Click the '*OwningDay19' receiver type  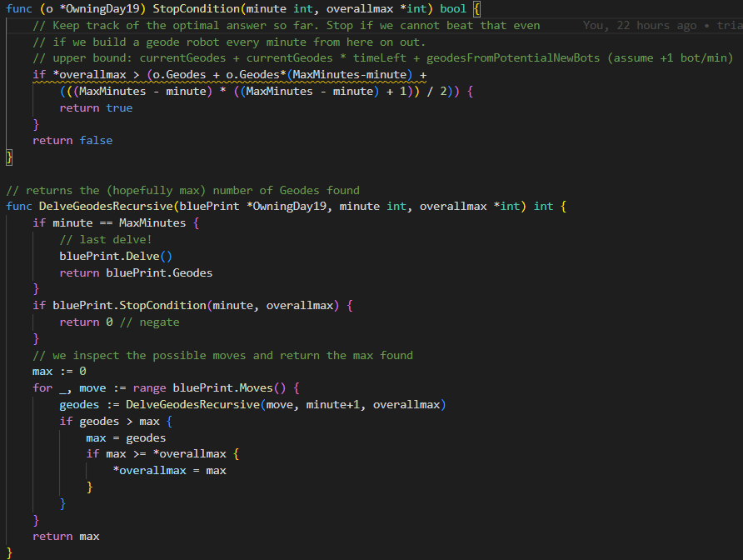point(99,9)
